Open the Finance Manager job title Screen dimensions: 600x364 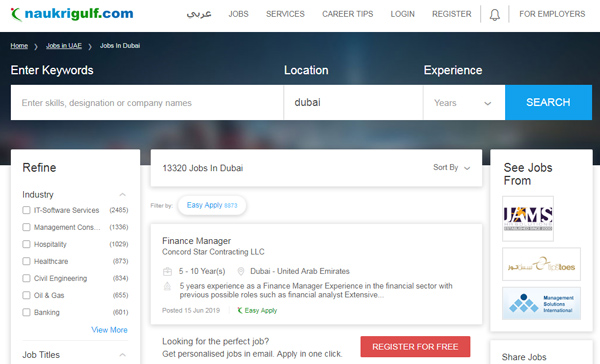196,241
